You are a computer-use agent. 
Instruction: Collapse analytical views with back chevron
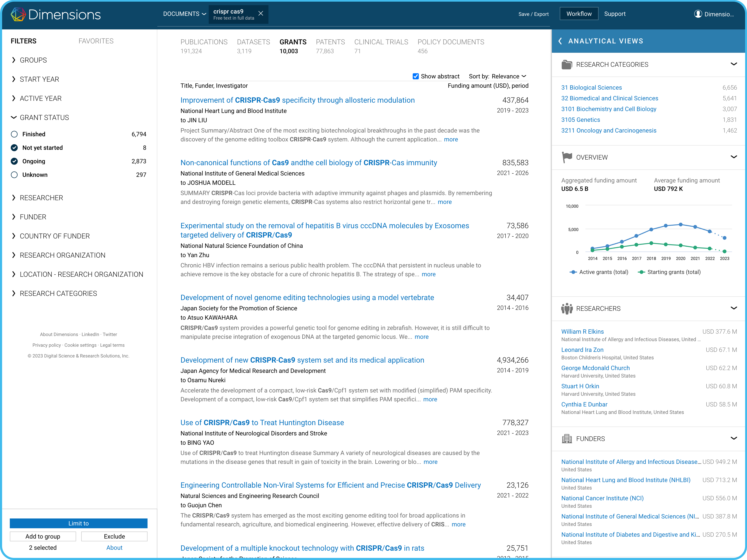click(x=560, y=41)
